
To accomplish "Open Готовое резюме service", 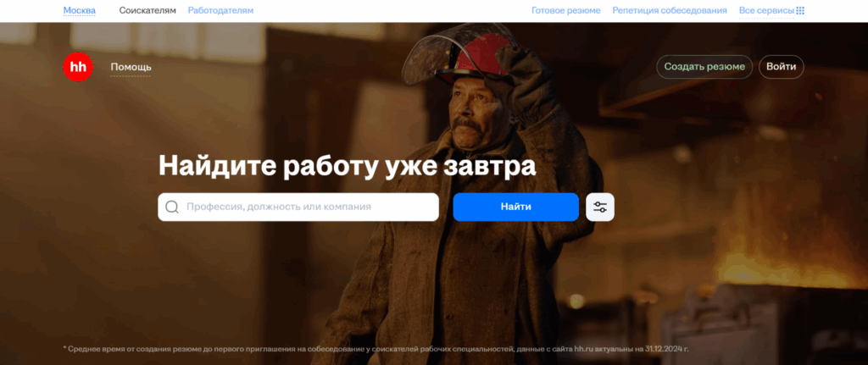I will click(565, 10).
